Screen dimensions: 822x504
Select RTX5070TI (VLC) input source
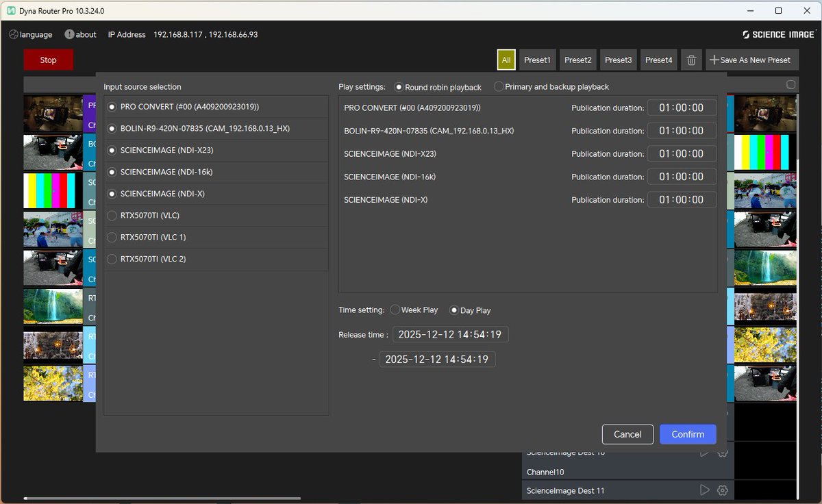click(112, 216)
